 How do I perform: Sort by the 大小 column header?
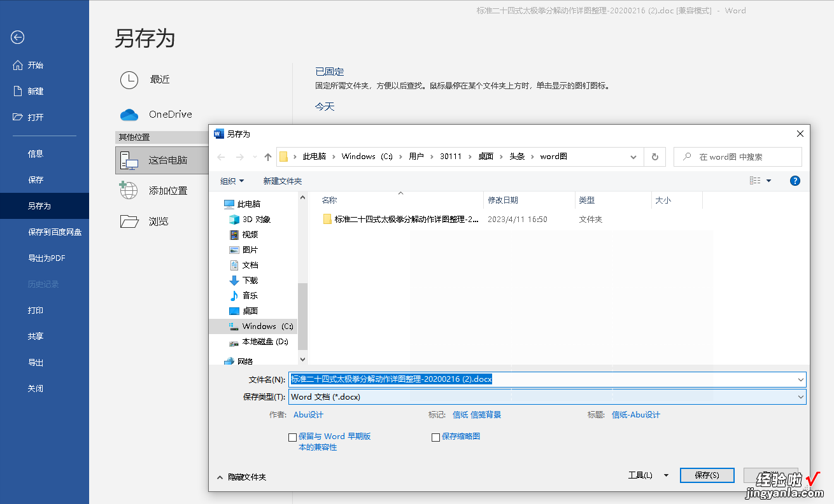tap(663, 200)
